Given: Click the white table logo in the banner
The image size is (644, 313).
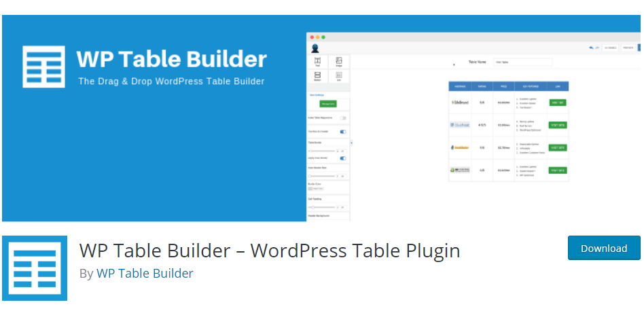Looking at the screenshot, I should tap(43, 67).
